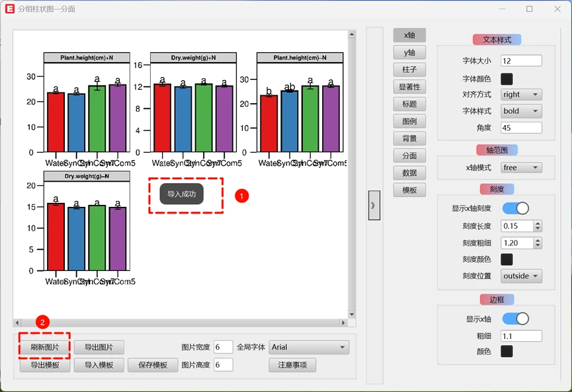Click the 图片高度 input field
Image resolution: width=572 pixels, height=392 pixels.
[224, 365]
